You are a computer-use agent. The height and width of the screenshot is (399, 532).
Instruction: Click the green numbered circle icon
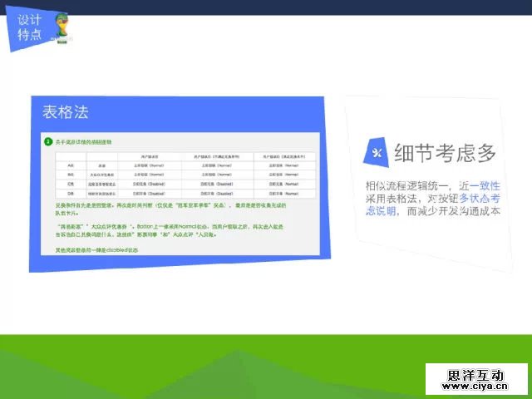[x=48, y=141]
